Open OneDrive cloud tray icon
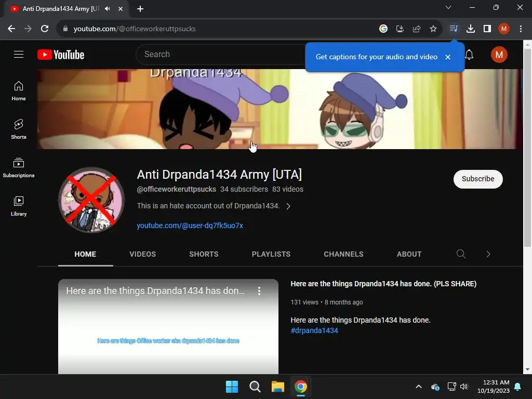Image resolution: width=532 pixels, height=399 pixels. [x=435, y=387]
